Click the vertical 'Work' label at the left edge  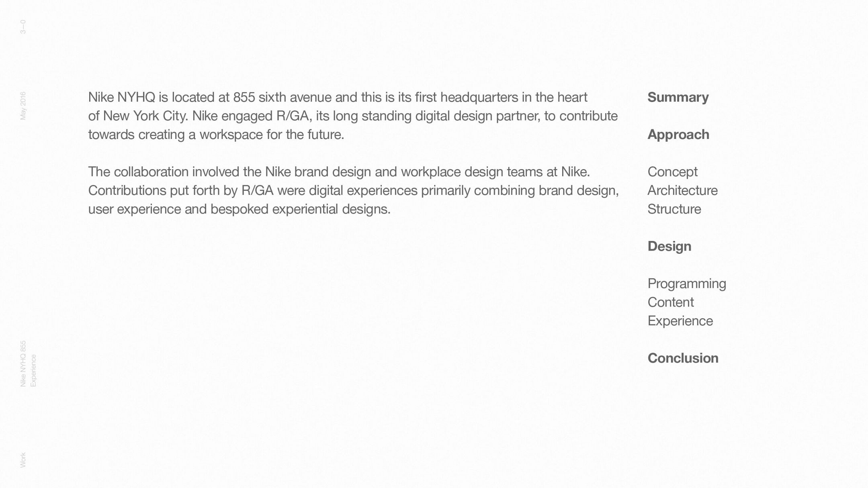point(23,460)
